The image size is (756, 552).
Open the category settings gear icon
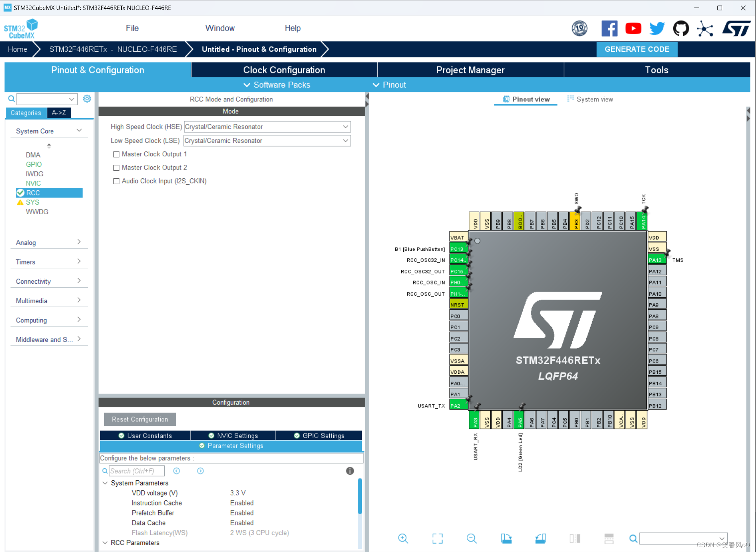click(87, 99)
